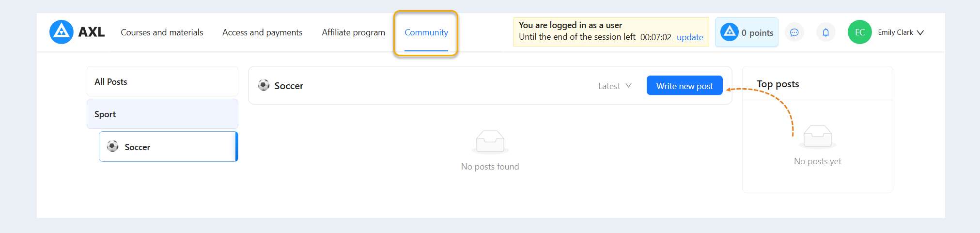
Task: Open the Latest sort dropdown
Action: (x=615, y=86)
